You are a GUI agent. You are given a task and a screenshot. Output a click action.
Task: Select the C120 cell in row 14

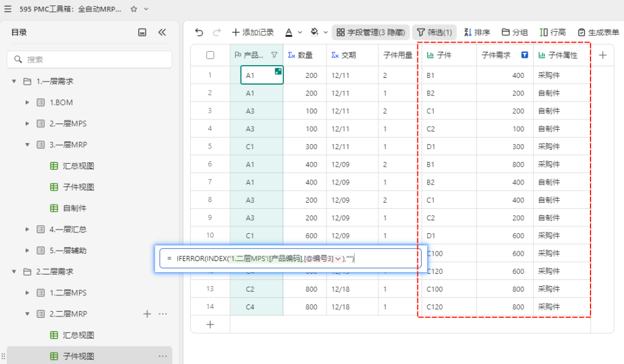tap(449, 307)
